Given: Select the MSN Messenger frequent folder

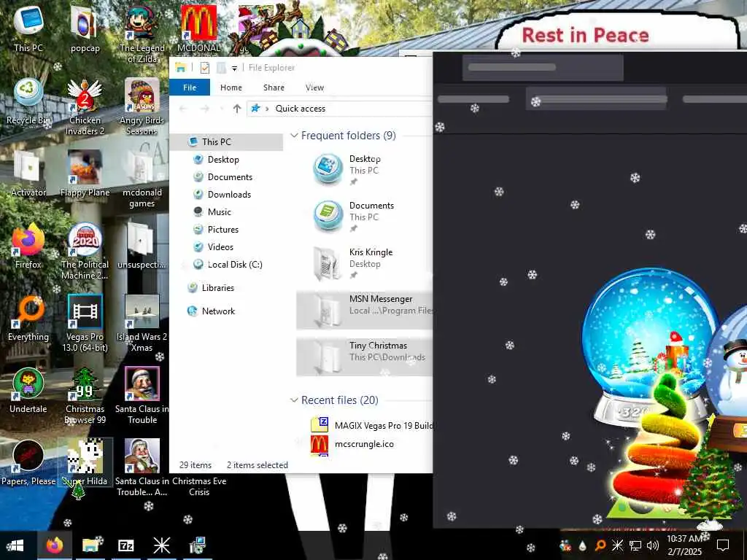Looking at the screenshot, I should [365, 310].
